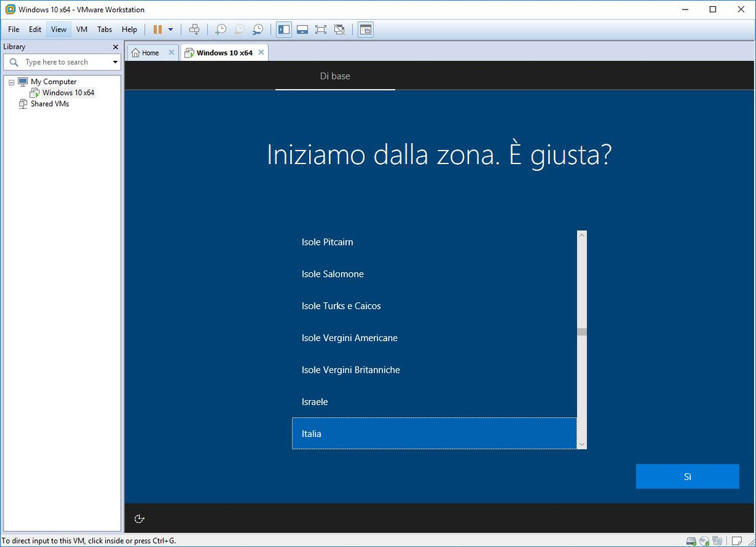
Task: Click network adapter status icon
Action: (x=718, y=542)
